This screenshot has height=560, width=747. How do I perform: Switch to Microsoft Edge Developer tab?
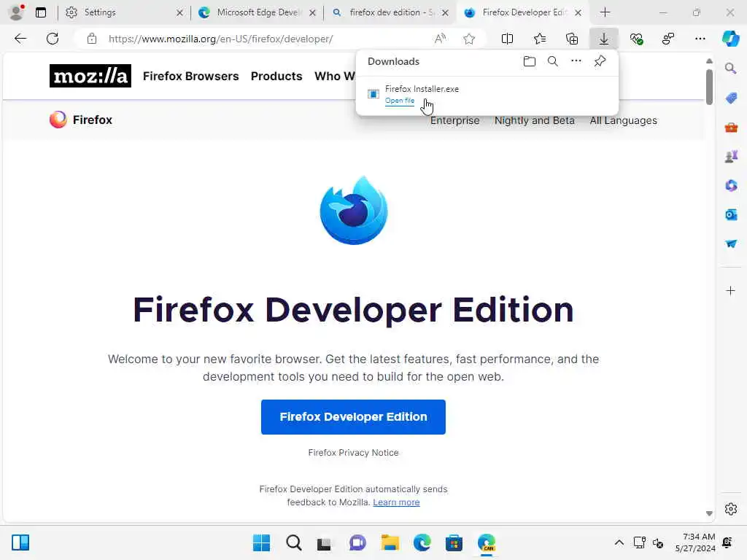tap(258, 12)
